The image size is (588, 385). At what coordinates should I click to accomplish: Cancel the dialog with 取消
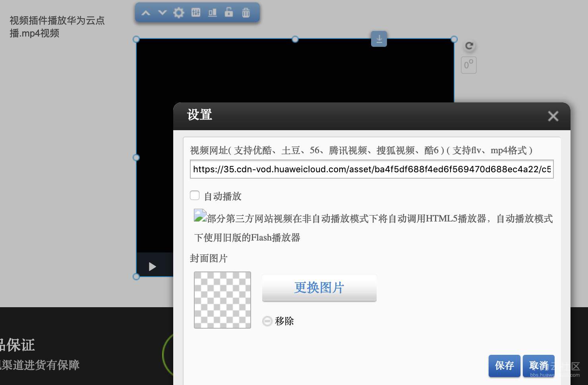(539, 366)
